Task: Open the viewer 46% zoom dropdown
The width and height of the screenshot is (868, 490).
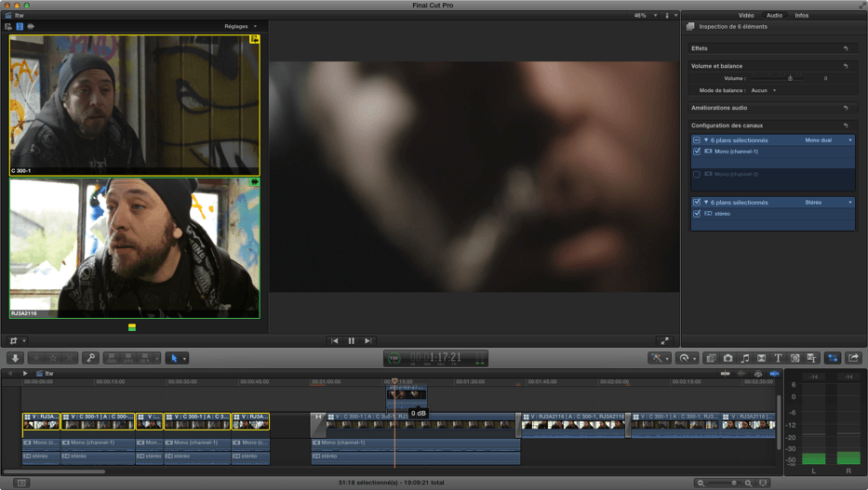Action: click(646, 16)
